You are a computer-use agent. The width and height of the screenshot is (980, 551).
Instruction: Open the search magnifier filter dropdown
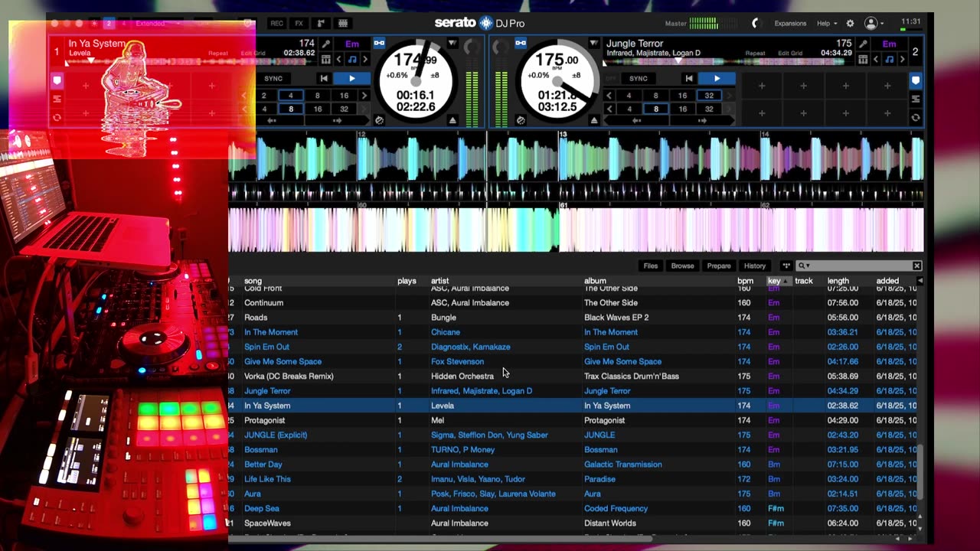[803, 266]
